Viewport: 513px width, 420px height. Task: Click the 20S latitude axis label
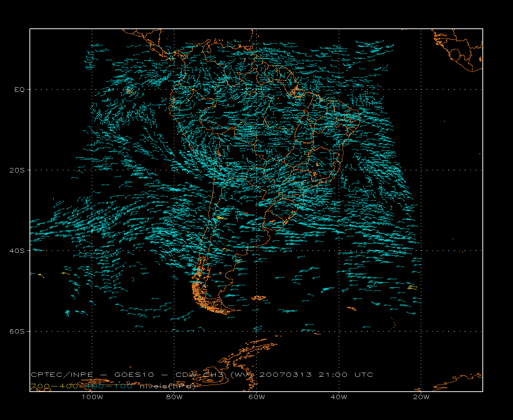[17, 170]
